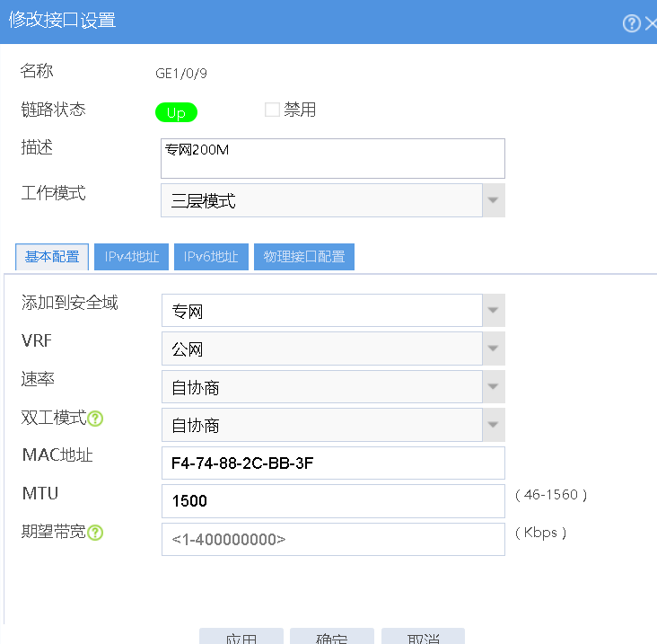This screenshot has height=644, width=657.
Task: Select the 物理接口配置 tab
Action: tap(304, 257)
